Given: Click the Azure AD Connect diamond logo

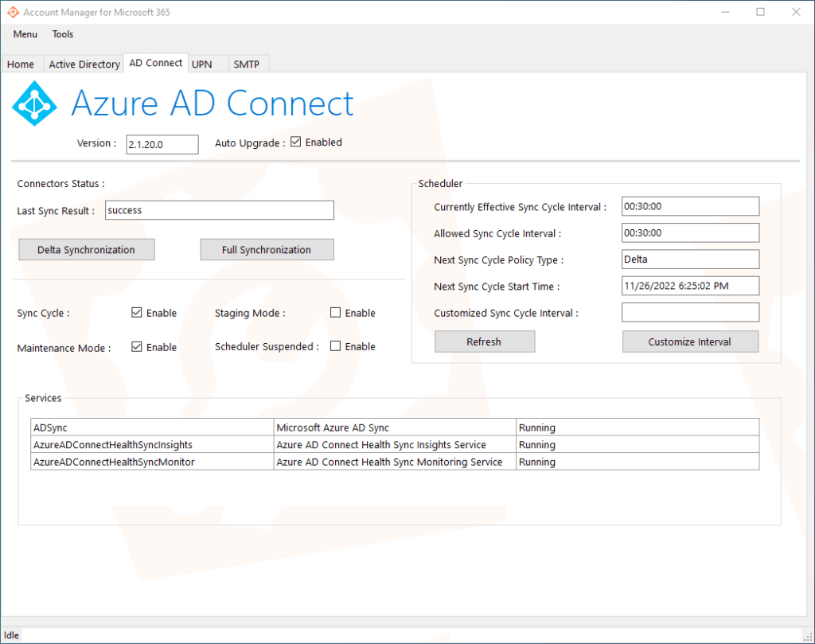Looking at the screenshot, I should tap(34, 103).
